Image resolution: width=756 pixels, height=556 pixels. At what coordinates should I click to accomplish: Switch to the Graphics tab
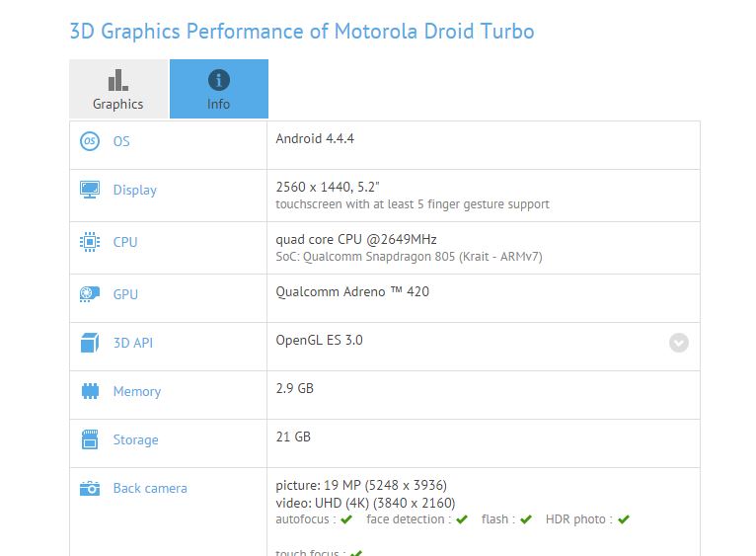click(x=118, y=89)
